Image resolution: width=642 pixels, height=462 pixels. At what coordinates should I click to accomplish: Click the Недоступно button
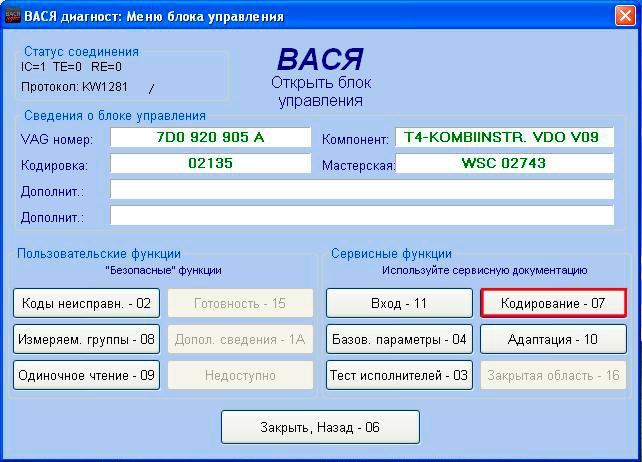(x=240, y=375)
